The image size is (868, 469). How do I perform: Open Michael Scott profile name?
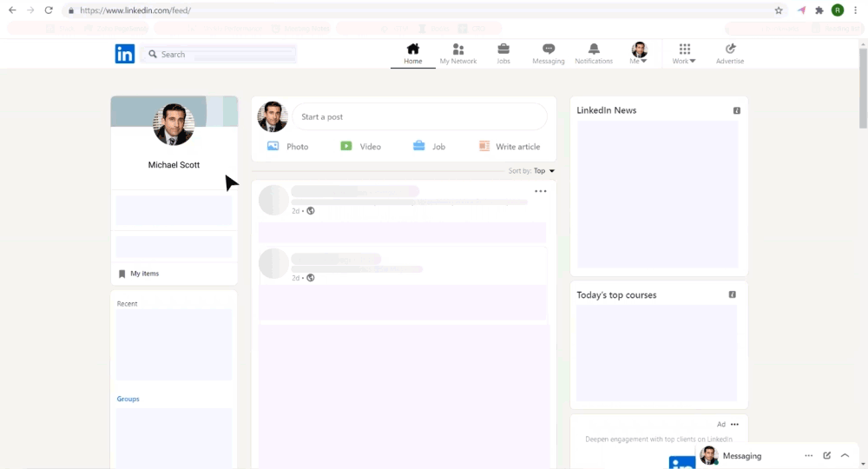click(x=174, y=165)
